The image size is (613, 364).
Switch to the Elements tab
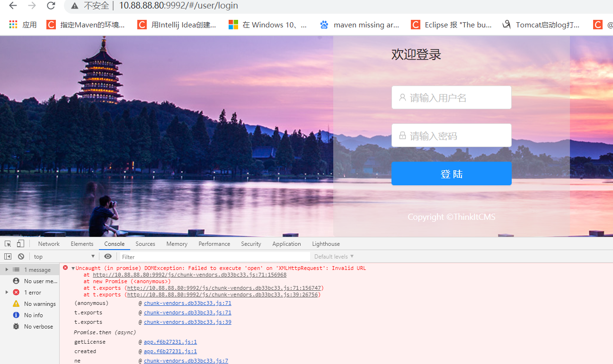[82, 244]
